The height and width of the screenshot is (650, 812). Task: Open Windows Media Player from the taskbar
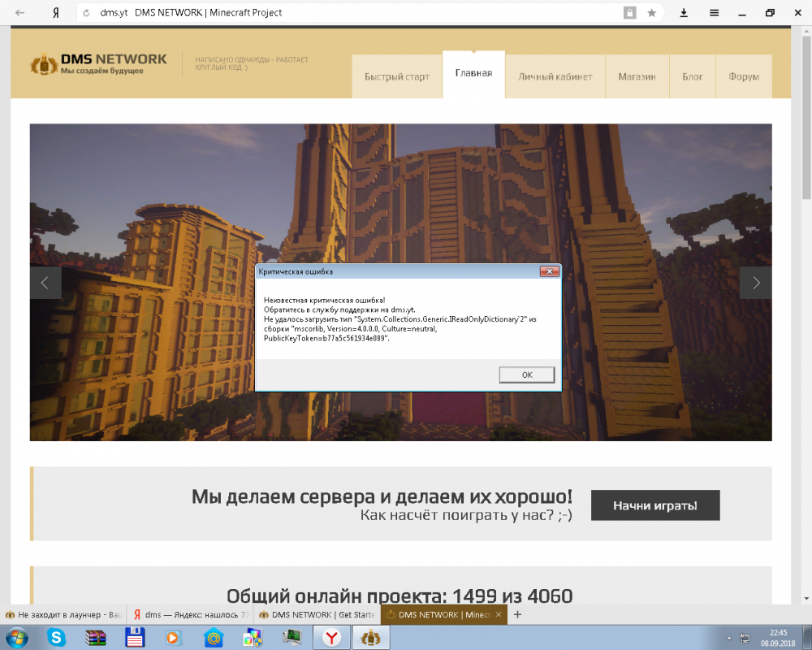171,639
